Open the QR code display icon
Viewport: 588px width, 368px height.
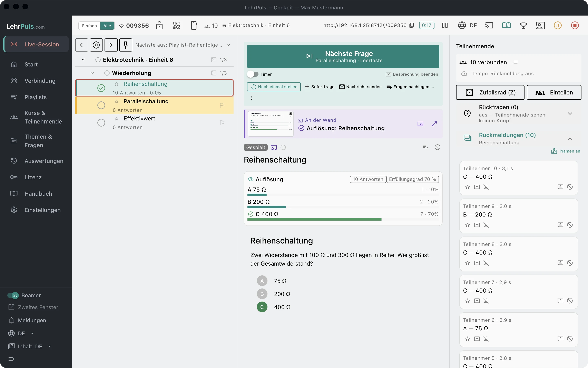(x=176, y=25)
